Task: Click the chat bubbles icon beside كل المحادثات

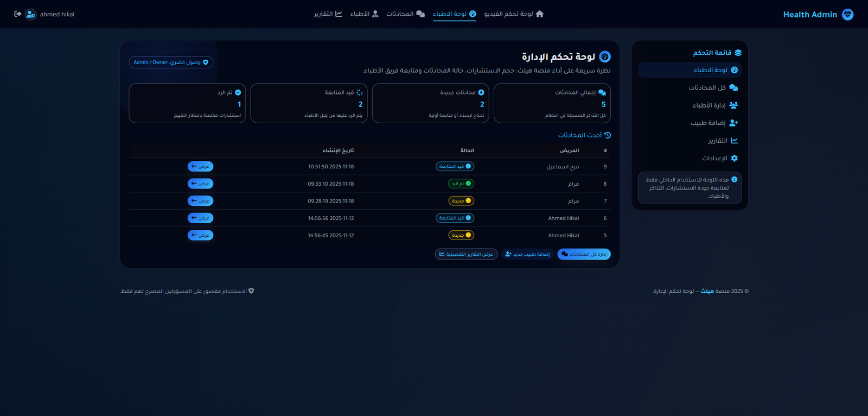Action: pyautogui.click(x=733, y=87)
